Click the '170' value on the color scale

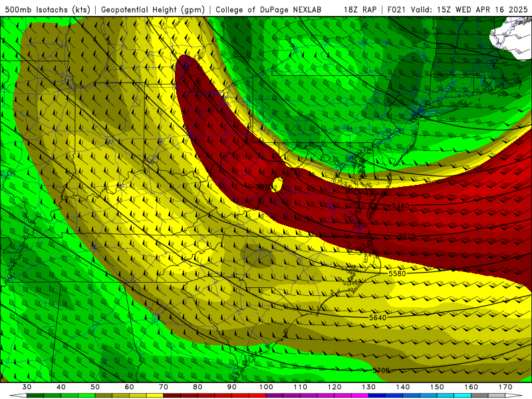tap(505, 387)
